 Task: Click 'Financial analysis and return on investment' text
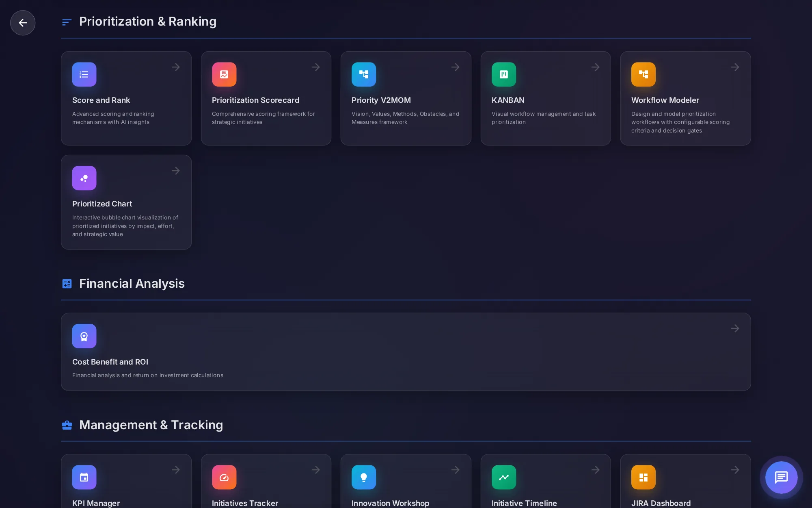[x=148, y=375]
